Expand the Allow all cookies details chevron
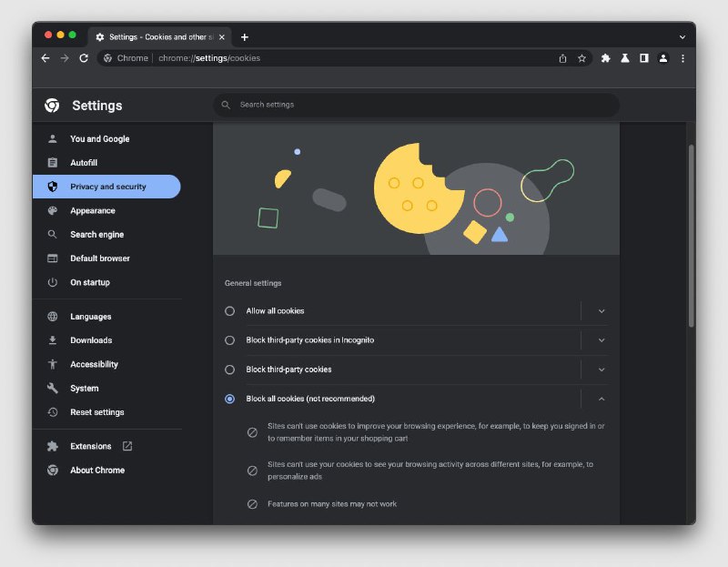The height and width of the screenshot is (567, 728). 602,311
